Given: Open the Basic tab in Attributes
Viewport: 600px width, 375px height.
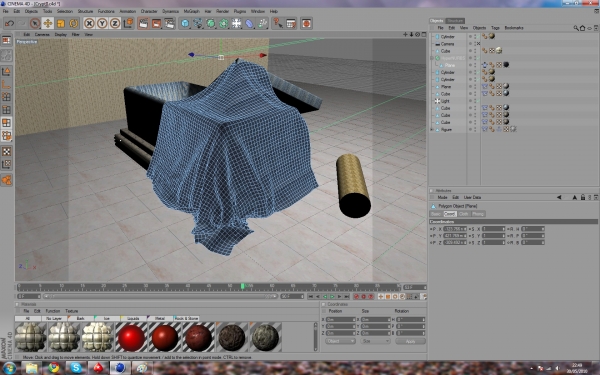Looking at the screenshot, I should click(436, 214).
